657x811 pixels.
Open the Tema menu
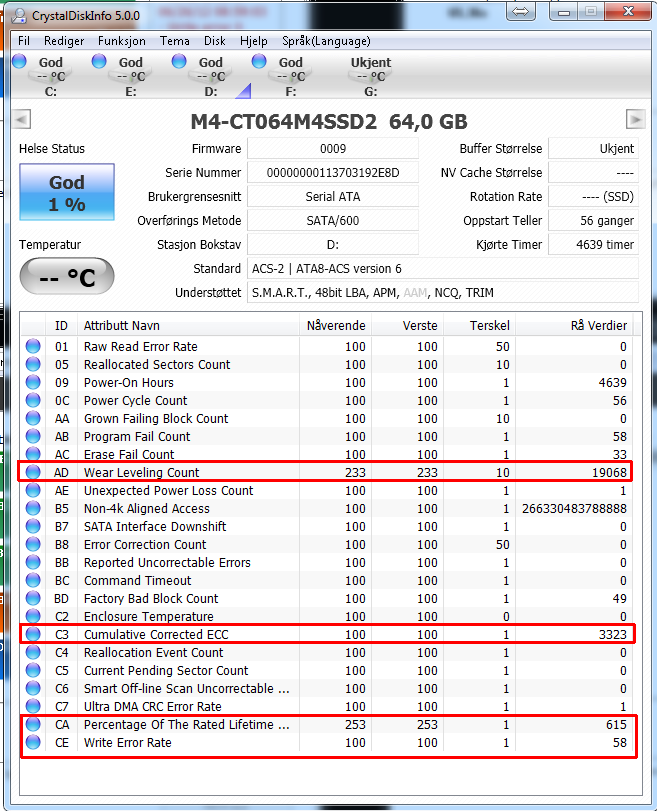[174, 41]
